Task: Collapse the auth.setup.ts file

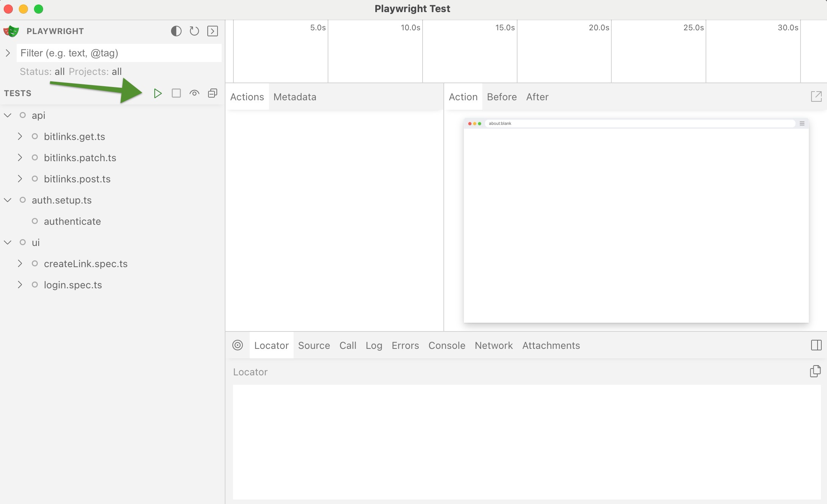Action: pos(8,200)
